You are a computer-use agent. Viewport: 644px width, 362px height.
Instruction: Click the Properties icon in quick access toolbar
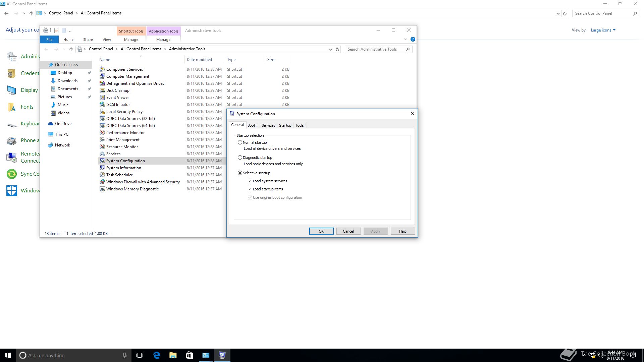pos(56,31)
